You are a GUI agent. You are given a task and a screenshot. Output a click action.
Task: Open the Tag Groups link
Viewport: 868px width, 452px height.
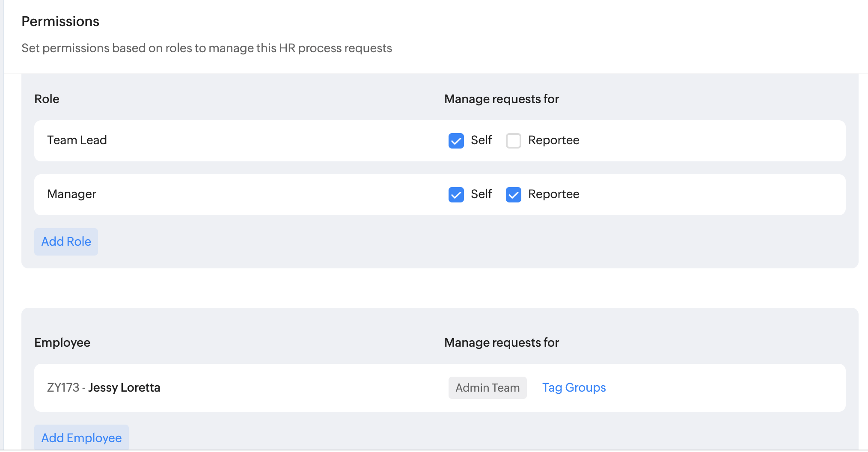(574, 388)
